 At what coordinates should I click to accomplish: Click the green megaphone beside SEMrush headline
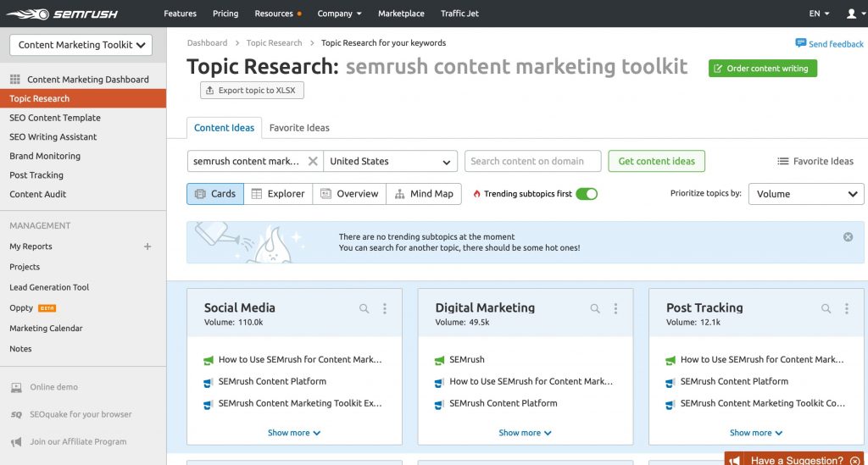[x=440, y=361]
